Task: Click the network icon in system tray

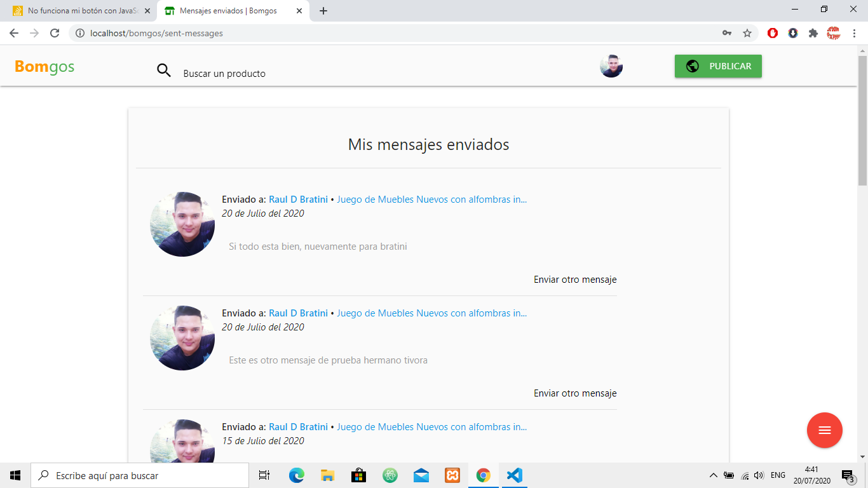Action: pyautogui.click(x=745, y=475)
